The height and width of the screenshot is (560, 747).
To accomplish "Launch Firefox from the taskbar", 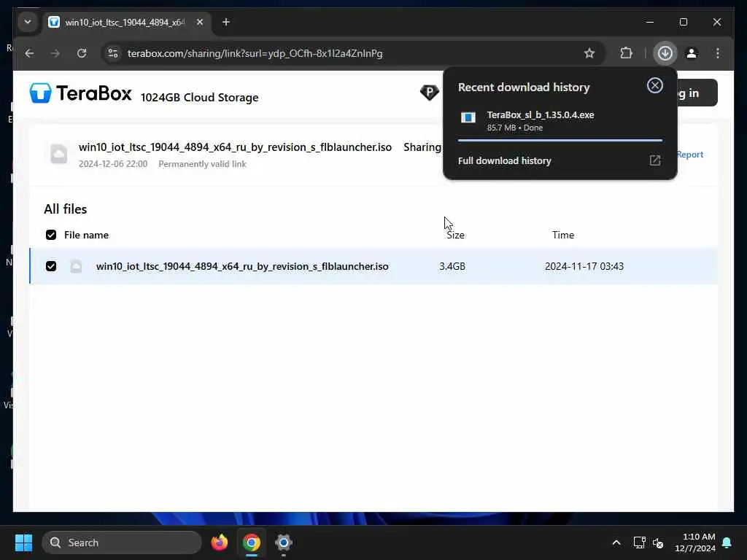I will (x=220, y=542).
